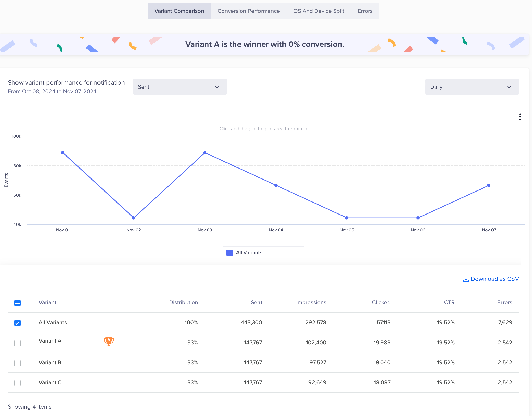Check the Variant A checkbox
Screen dimensions: 532x416
click(18, 343)
